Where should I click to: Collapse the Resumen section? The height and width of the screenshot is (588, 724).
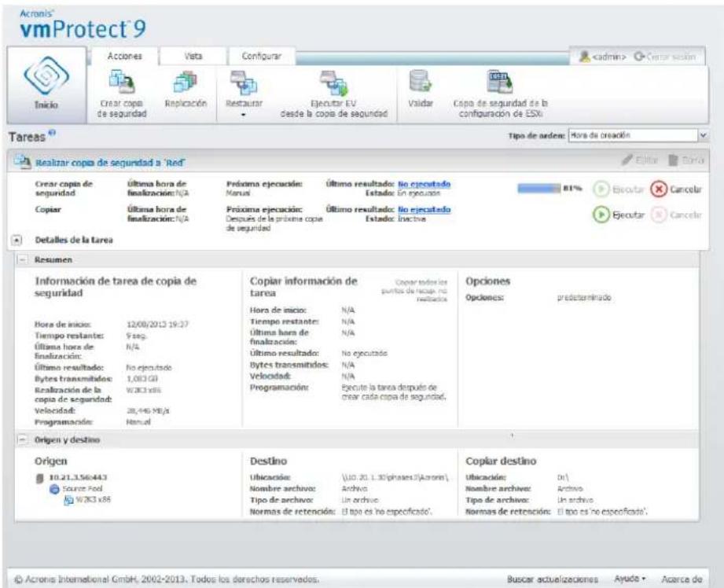click(22, 259)
